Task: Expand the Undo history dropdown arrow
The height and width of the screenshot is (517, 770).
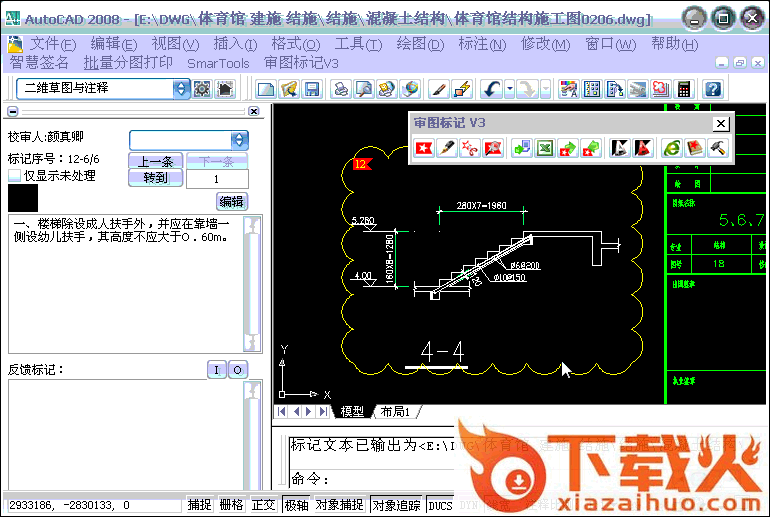Action: click(x=510, y=89)
